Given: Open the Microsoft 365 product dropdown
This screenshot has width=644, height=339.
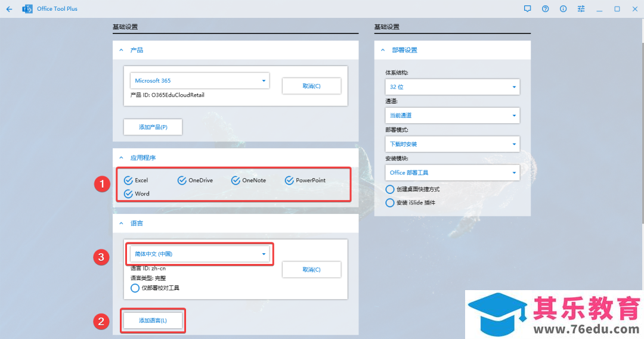Looking at the screenshot, I should tap(200, 80).
